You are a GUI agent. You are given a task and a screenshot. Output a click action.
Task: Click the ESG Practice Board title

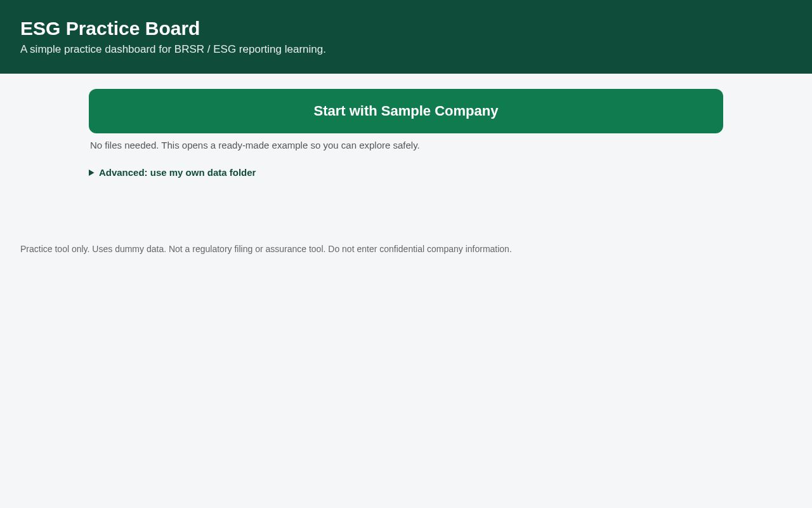(110, 29)
